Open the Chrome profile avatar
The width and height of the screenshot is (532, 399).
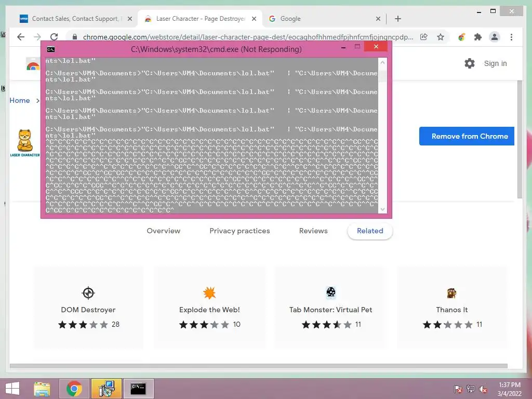tap(495, 37)
